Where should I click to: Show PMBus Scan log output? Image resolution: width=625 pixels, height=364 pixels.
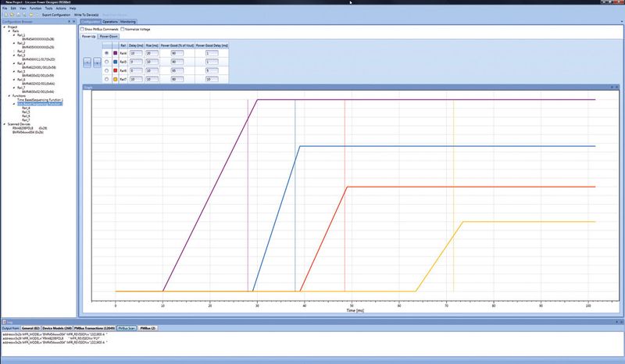(x=127, y=328)
